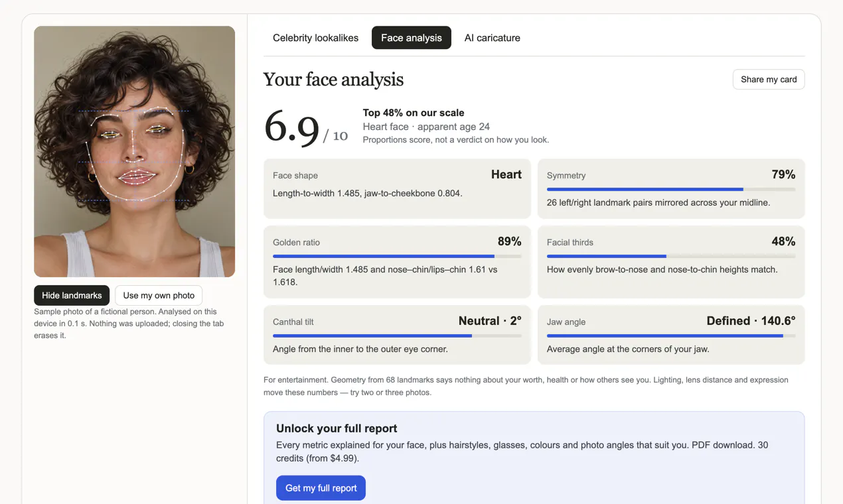
Task: Click the bold "Heart" face shape value
Action: [506, 174]
